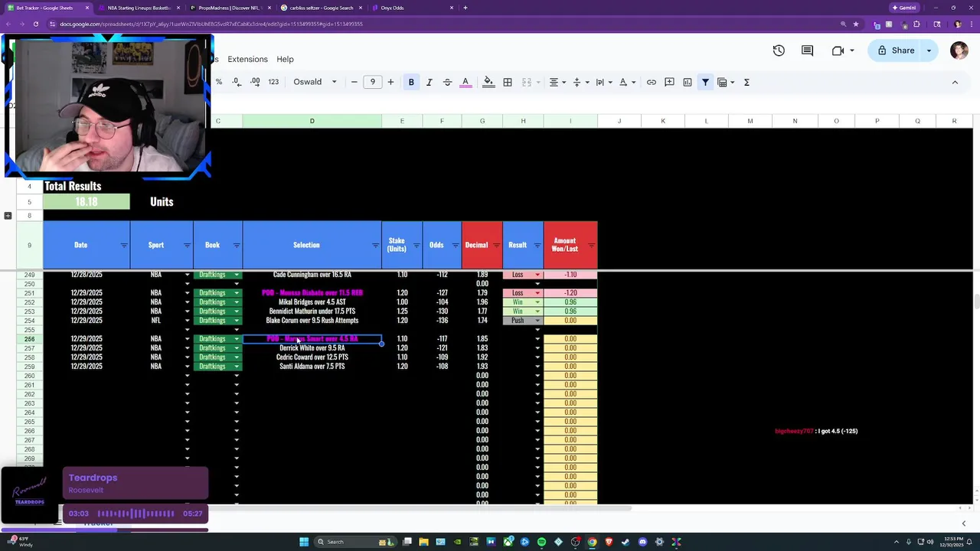Open the fill color picker

pos(488,82)
